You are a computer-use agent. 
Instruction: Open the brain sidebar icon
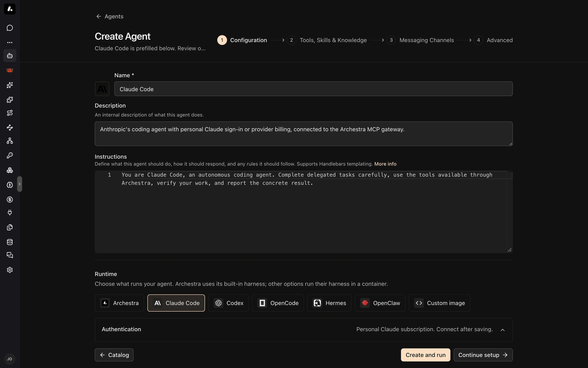(x=10, y=185)
